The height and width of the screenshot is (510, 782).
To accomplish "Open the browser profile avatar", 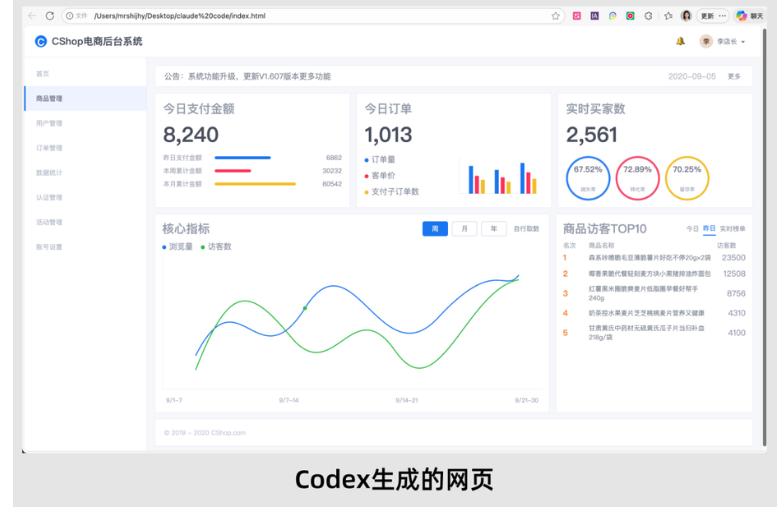I will (x=686, y=16).
